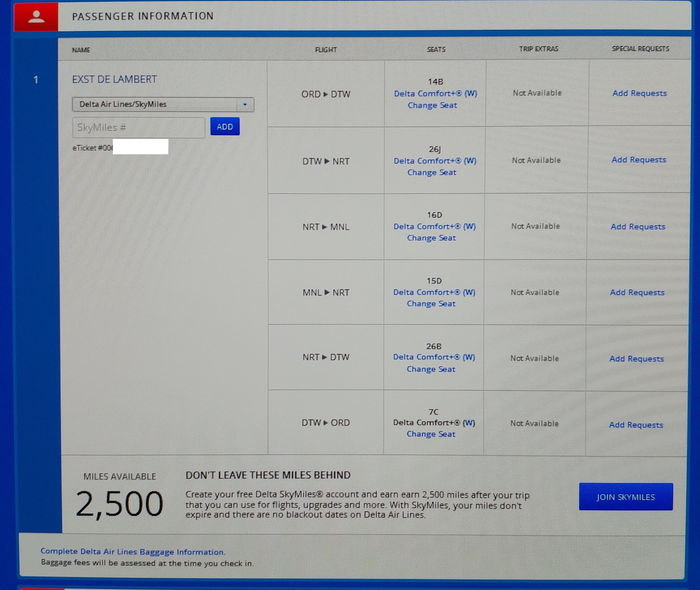Click the passenger name EXST DE LAMBERT
The height and width of the screenshot is (590, 700).
click(x=114, y=79)
